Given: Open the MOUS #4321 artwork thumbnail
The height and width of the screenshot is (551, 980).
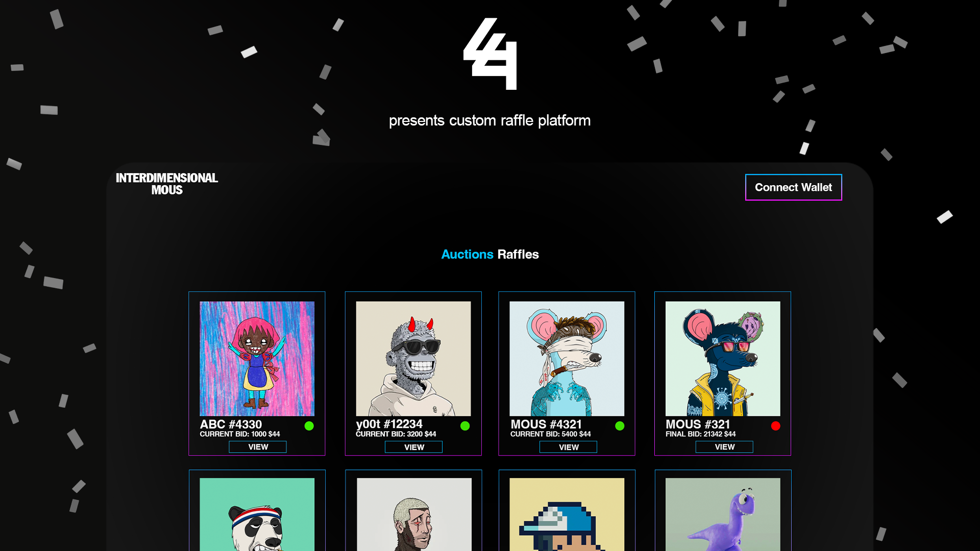Looking at the screenshot, I should [x=567, y=359].
